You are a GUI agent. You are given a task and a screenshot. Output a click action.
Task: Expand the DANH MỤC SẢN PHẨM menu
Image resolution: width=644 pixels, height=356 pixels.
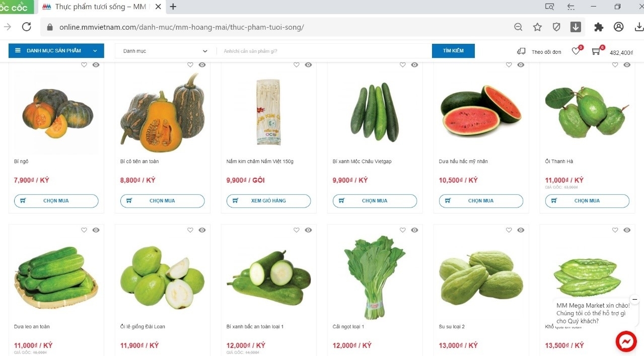[x=56, y=51]
